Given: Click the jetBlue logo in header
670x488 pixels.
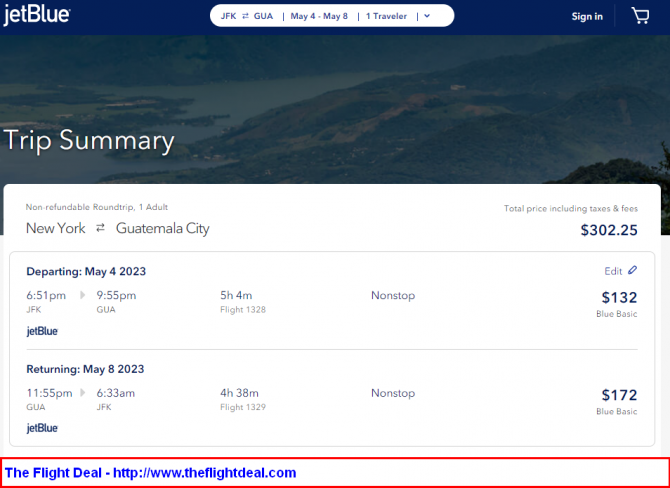Looking at the screenshot, I should click(x=37, y=15).
